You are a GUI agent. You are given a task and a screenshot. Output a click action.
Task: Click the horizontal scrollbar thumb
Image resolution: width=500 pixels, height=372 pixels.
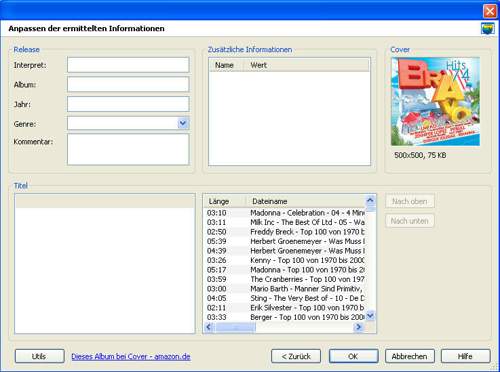235,327
